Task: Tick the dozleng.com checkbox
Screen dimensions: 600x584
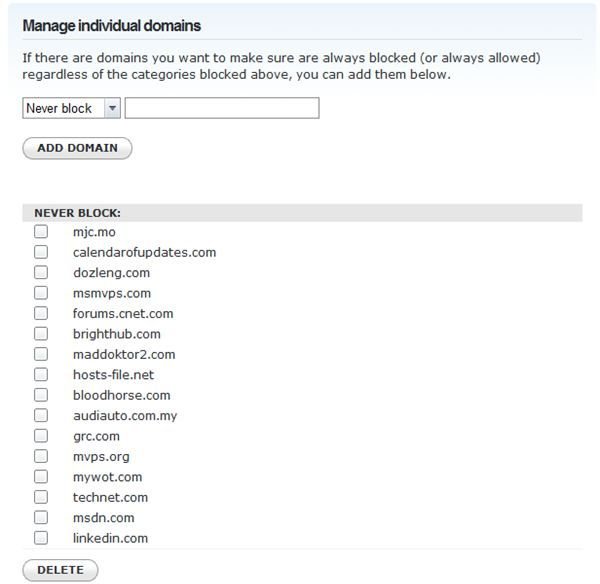Action: [x=41, y=272]
